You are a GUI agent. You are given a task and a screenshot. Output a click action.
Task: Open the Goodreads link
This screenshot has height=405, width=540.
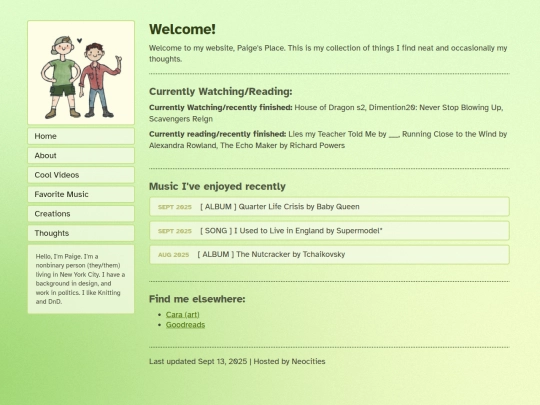pos(185,325)
